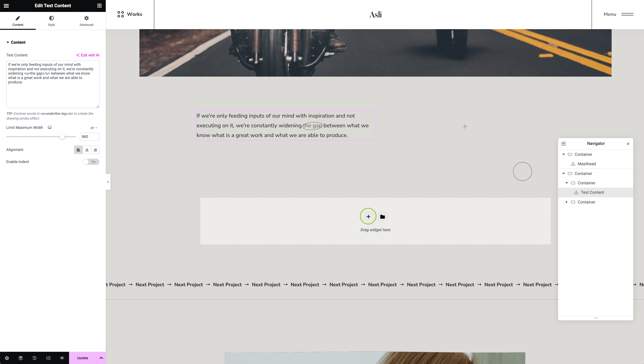Switch to the Advanced tab
Screen dimensions: 644x364
point(86,21)
